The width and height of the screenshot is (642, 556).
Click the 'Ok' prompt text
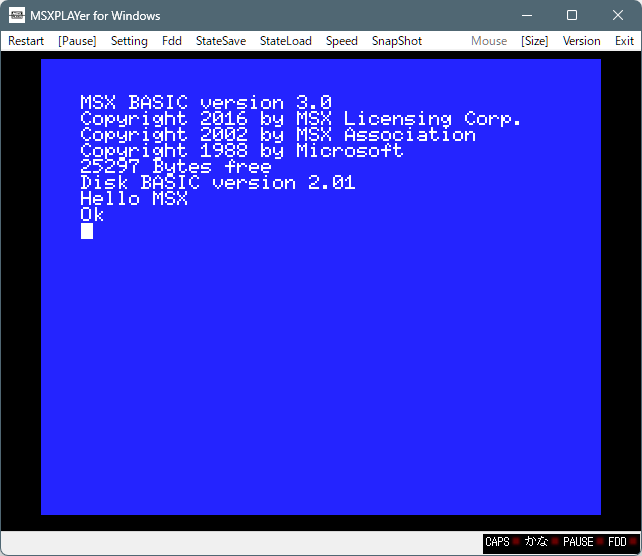click(x=92, y=215)
